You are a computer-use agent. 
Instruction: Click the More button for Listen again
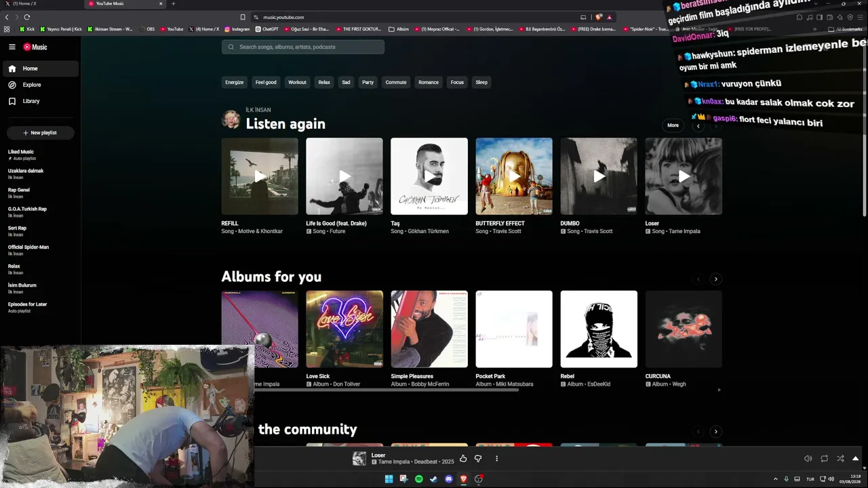coord(673,125)
